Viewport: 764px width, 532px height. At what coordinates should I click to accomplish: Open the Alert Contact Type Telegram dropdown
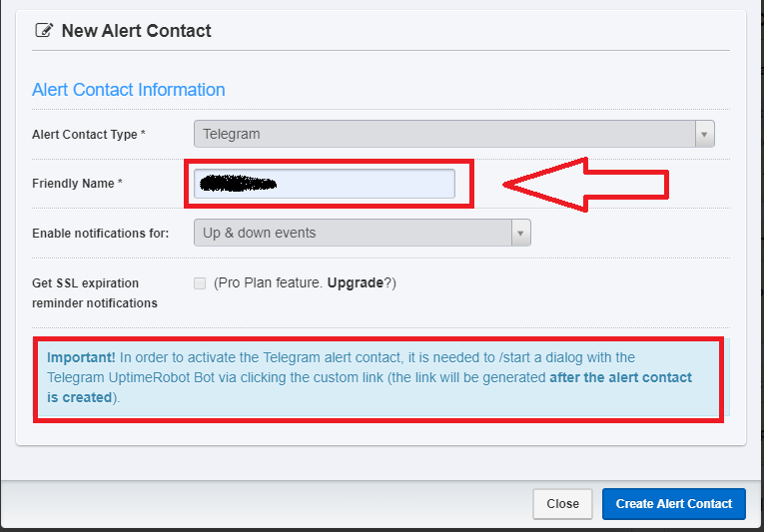point(445,134)
